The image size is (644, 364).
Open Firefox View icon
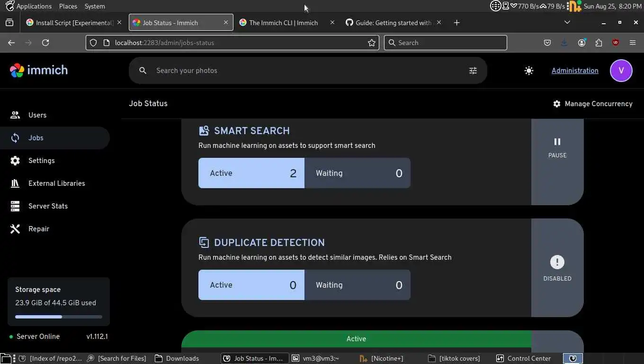[9, 23]
